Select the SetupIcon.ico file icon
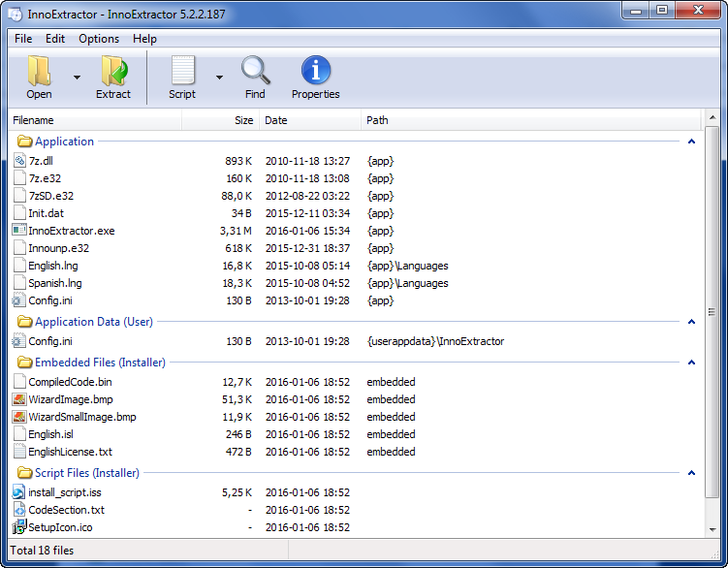Viewport: 728px width, 568px height. [x=19, y=527]
